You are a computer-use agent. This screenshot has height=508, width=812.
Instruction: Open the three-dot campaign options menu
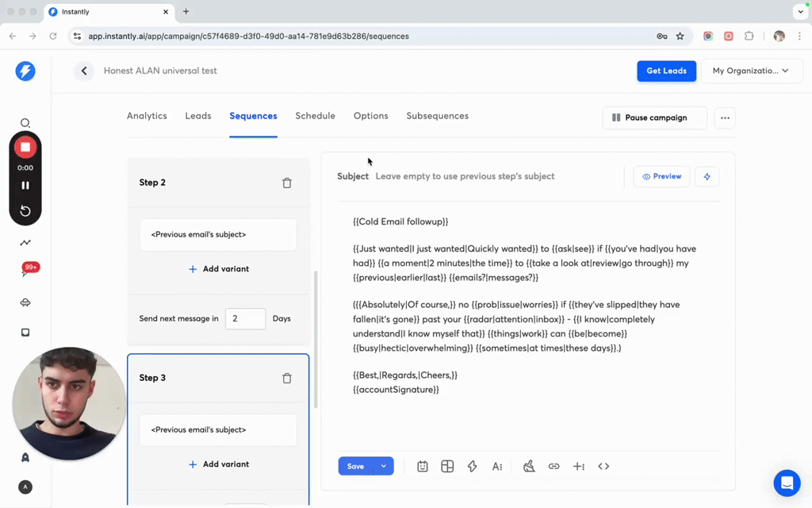point(725,117)
